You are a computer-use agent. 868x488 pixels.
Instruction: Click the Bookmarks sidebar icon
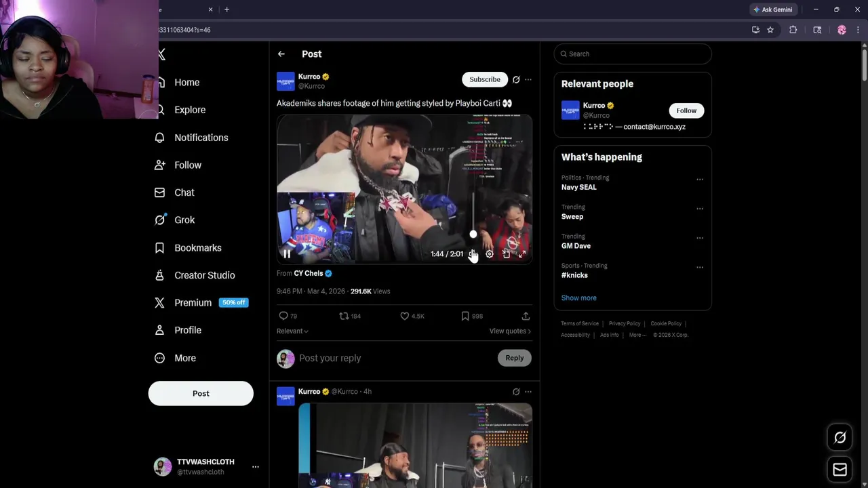point(159,248)
